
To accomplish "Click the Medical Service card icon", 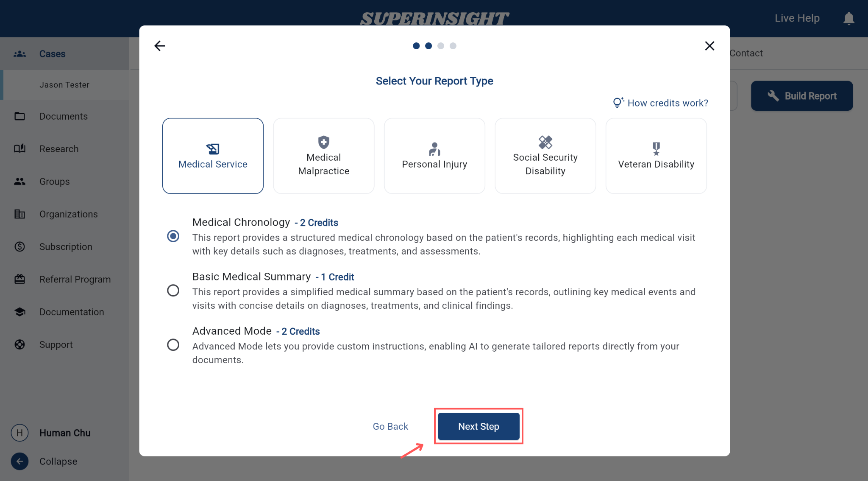I will pyautogui.click(x=213, y=149).
